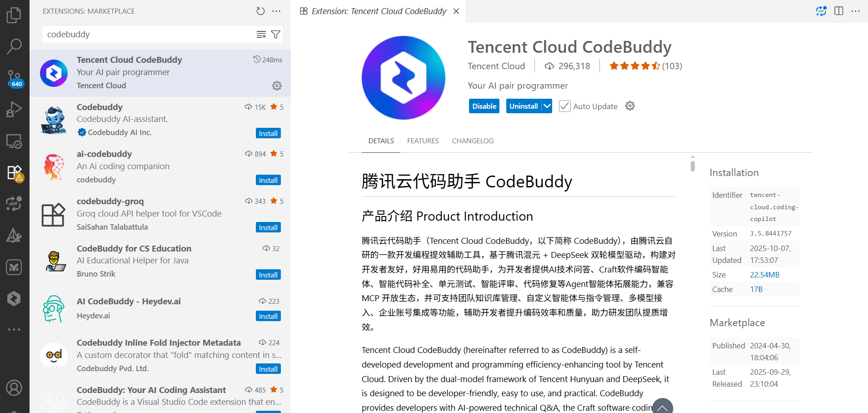Image resolution: width=868 pixels, height=413 pixels.
Task: Open the Remote Explorer view
Action: point(14,141)
